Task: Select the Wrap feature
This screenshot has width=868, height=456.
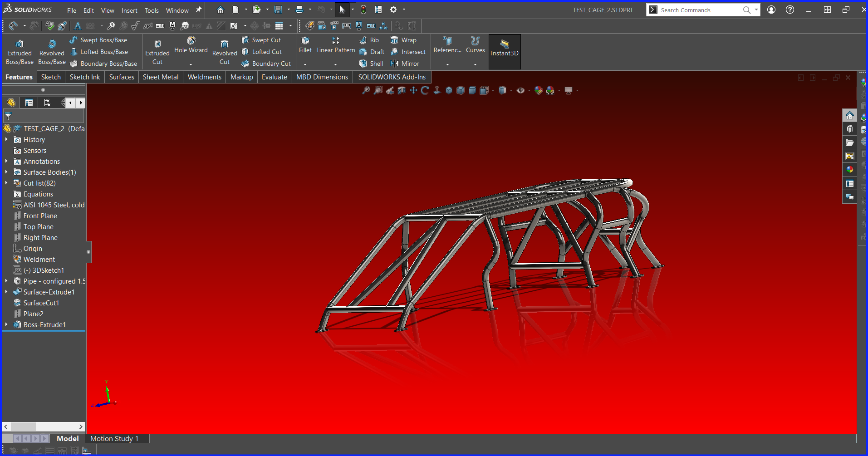Action: (x=403, y=40)
